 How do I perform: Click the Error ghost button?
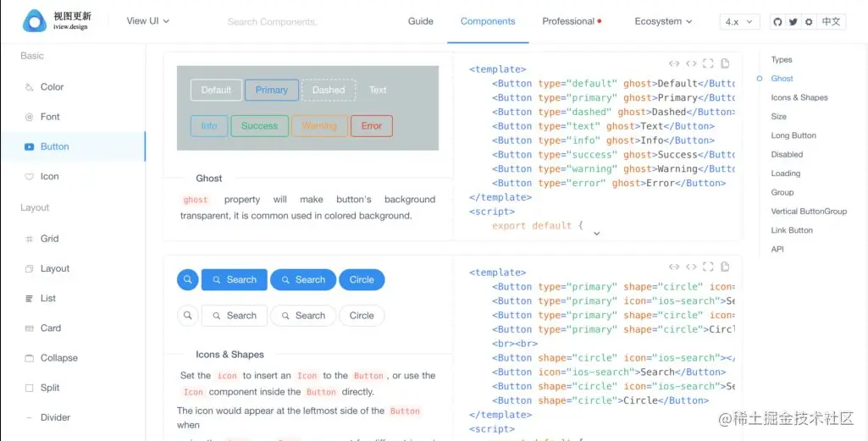372,126
